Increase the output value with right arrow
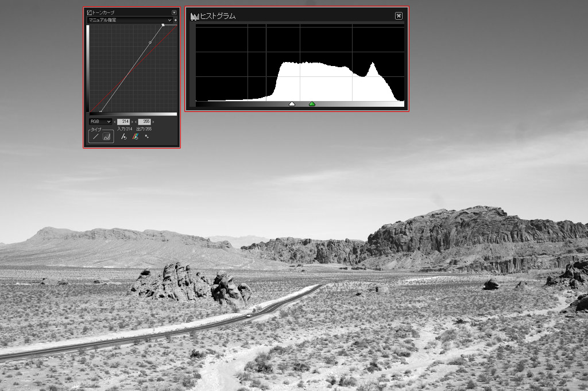This screenshot has width=588, height=391. pyautogui.click(x=153, y=122)
